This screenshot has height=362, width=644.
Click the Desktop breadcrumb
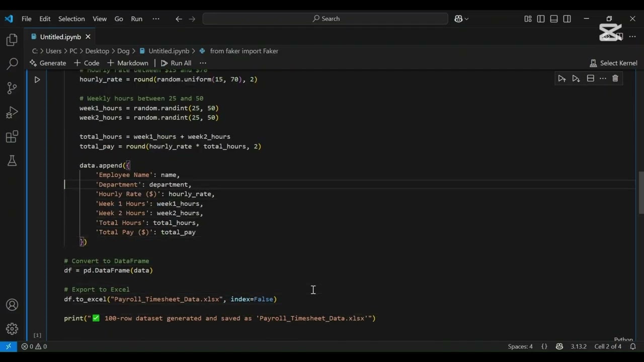pos(97,51)
